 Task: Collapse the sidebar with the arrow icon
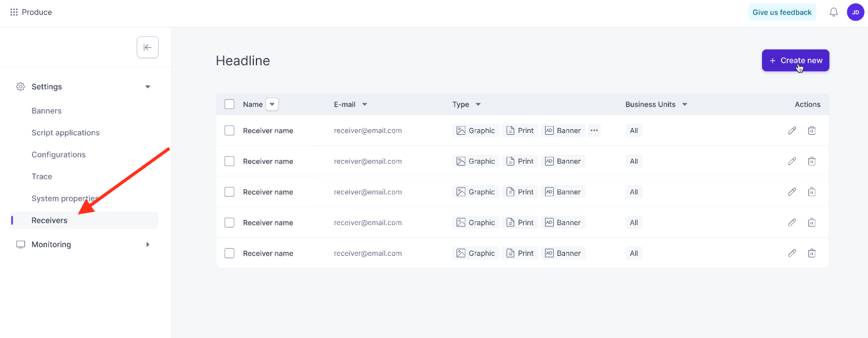[x=147, y=47]
